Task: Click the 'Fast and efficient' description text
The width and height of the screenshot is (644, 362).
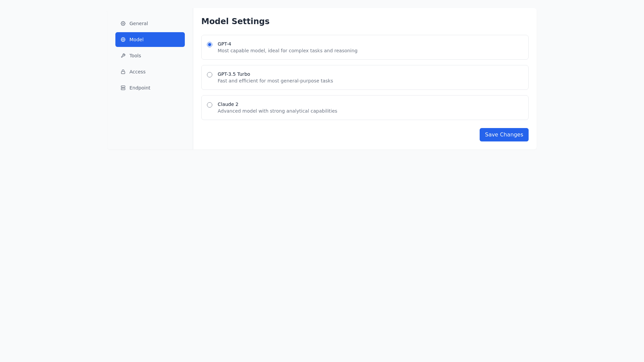Action: coord(275,81)
